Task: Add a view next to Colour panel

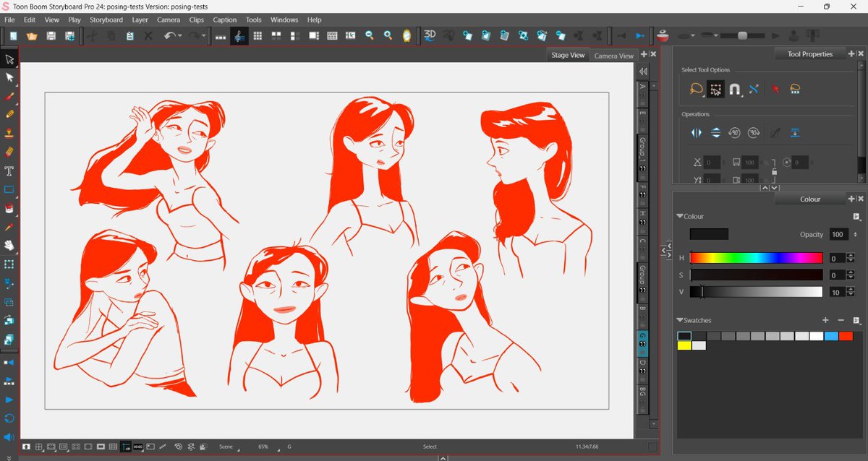Action: pos(851,199)
